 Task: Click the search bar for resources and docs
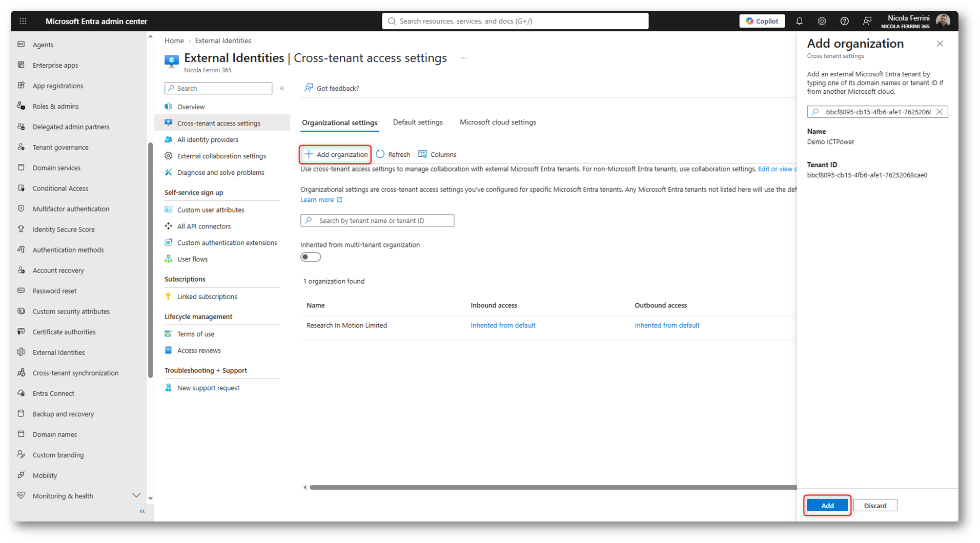(515, 21)
